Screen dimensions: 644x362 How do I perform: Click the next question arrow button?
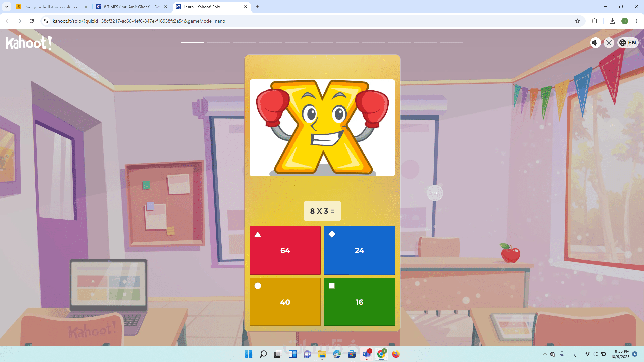coord(435,193)
